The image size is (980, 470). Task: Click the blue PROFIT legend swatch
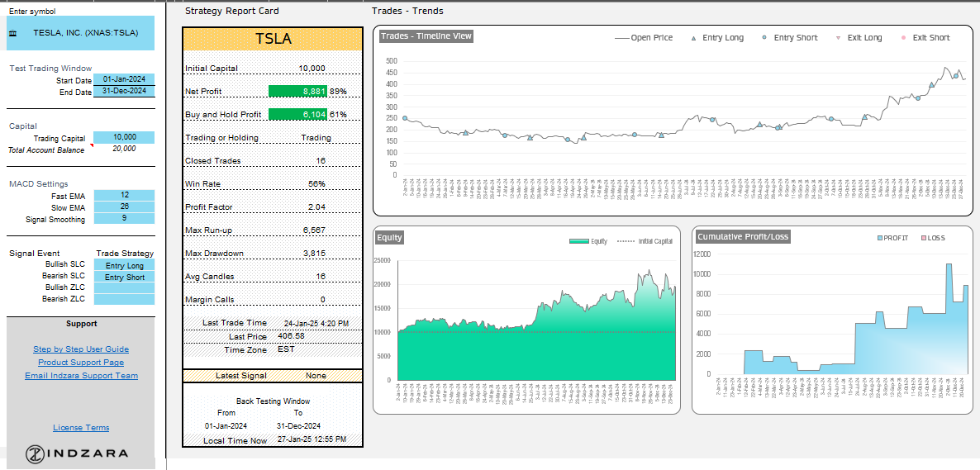[x=881, y=238]
